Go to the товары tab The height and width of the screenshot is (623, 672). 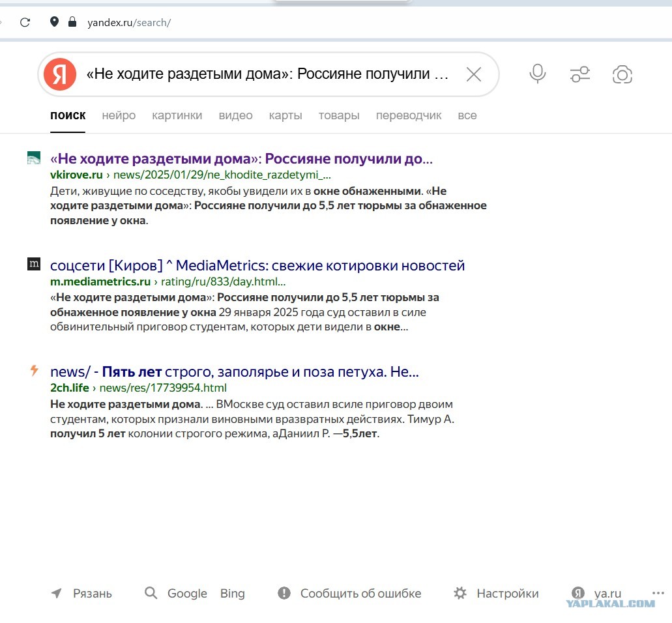pos(339,115)
